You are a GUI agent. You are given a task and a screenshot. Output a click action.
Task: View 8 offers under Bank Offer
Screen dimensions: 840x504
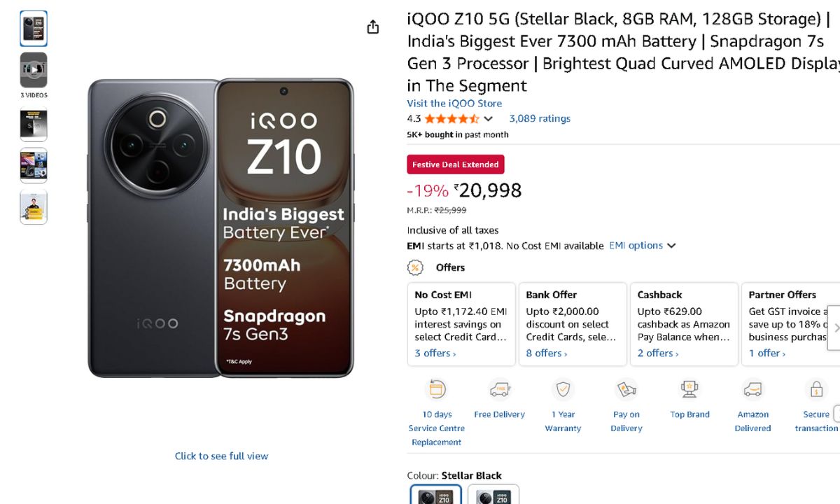(546, 353)
